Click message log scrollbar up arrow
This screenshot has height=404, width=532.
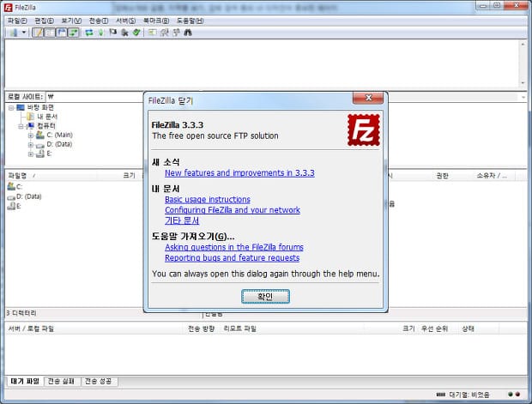click(523, 44)
